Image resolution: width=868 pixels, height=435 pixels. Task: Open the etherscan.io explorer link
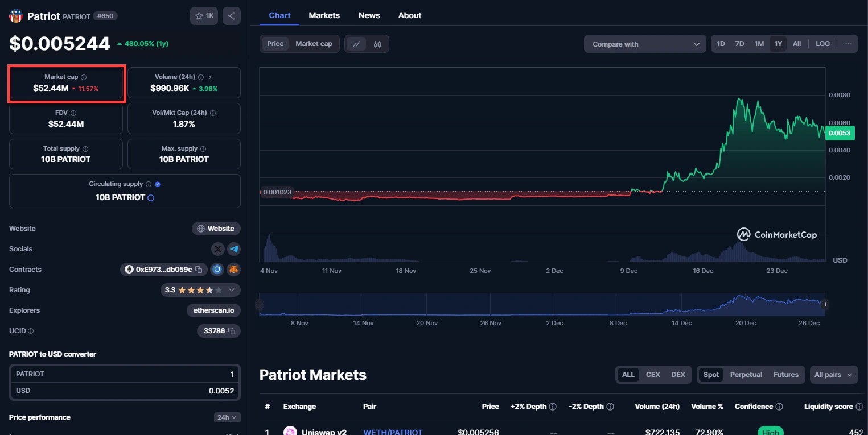(213, 310)
